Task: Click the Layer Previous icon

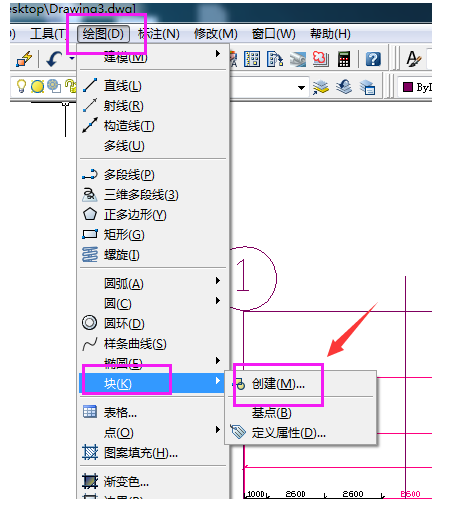Action: (344, 87)
